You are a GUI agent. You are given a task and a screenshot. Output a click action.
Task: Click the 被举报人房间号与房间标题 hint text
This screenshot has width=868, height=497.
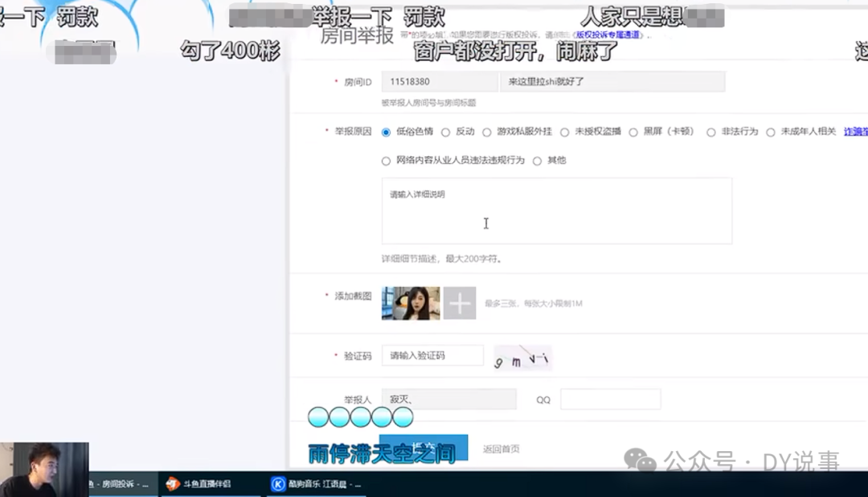[429, 102]
